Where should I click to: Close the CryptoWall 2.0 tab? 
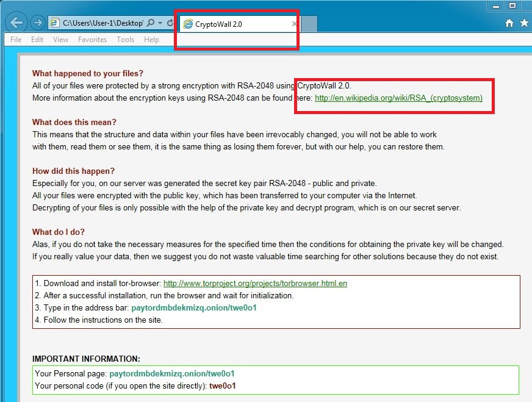pyautogui.click(x=294, y=24)
